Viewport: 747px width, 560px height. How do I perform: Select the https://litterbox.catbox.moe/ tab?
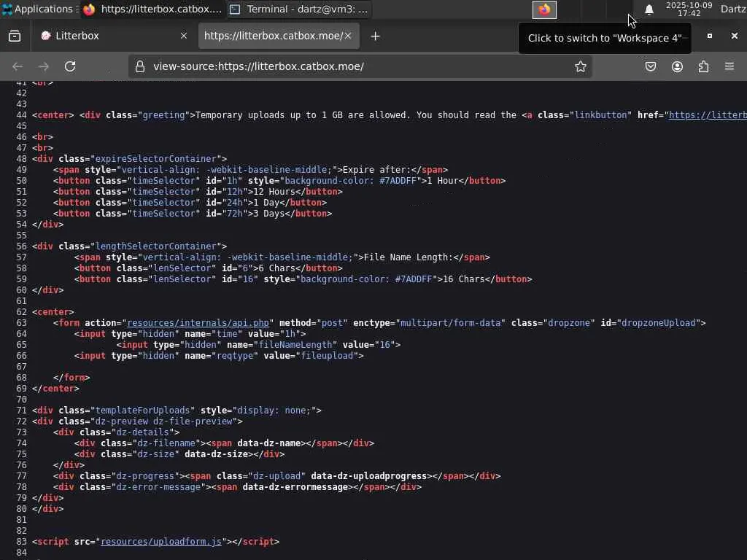[279, 36]
